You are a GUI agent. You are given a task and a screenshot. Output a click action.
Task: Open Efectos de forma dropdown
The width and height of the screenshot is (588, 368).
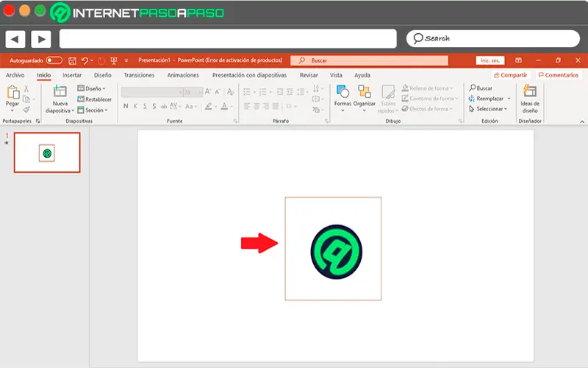427,109
